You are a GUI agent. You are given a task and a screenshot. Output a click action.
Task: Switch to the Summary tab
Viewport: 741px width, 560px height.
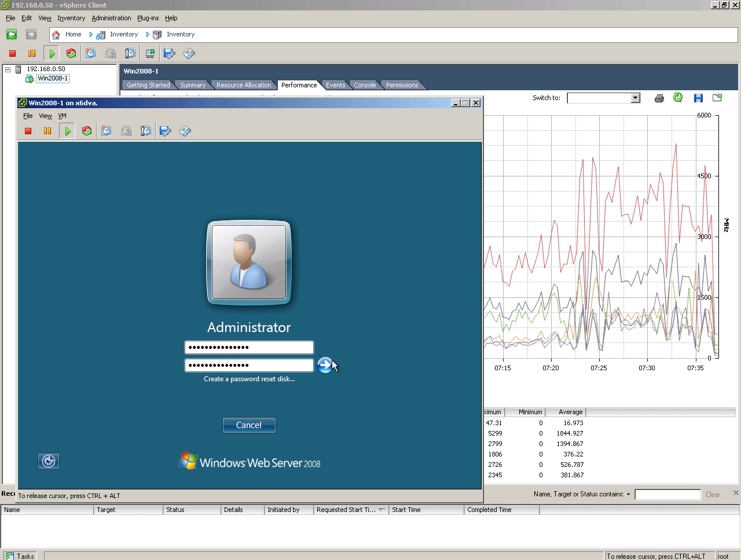193,85
